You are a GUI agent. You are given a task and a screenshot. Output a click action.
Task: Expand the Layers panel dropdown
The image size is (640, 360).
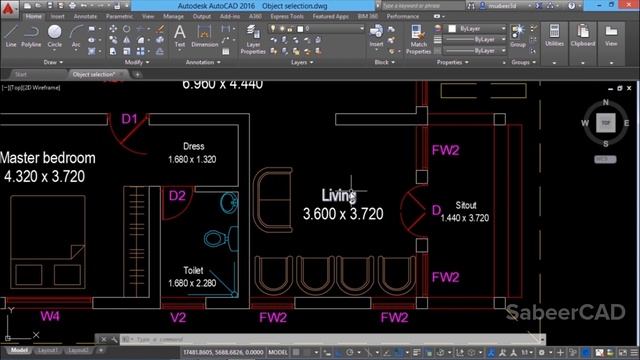pos(302,62)
